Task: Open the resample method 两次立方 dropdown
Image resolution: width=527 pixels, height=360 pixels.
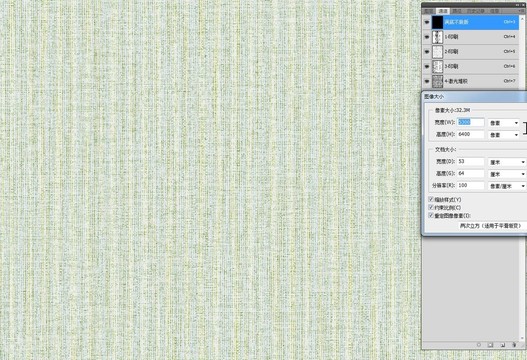Action: tap(492, 226)
